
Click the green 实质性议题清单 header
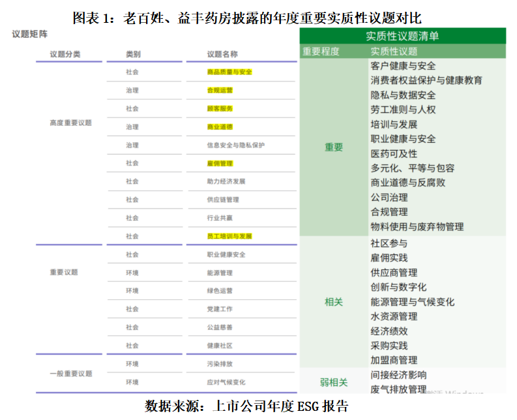(x=403, y=36)
